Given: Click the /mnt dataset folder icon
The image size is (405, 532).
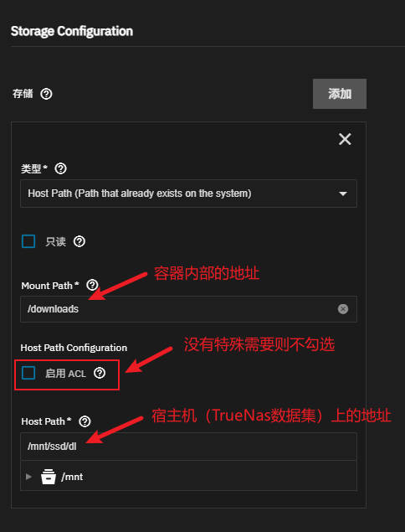Looking at the screenshot, I should point(49,477).
